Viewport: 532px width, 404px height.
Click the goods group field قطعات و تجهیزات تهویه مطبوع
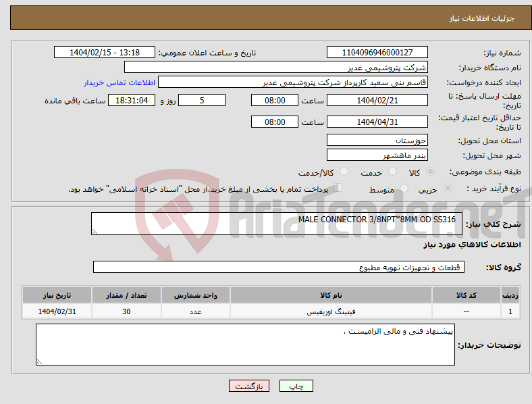279,267
